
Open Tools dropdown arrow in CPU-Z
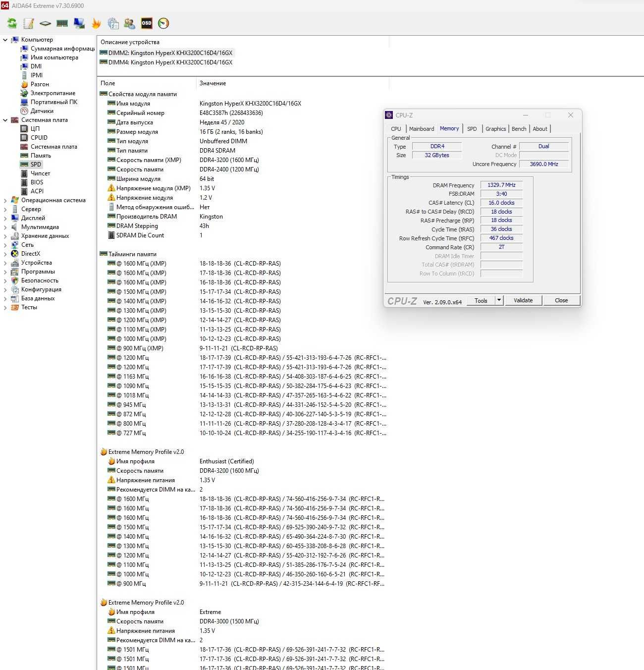(499, 300)
